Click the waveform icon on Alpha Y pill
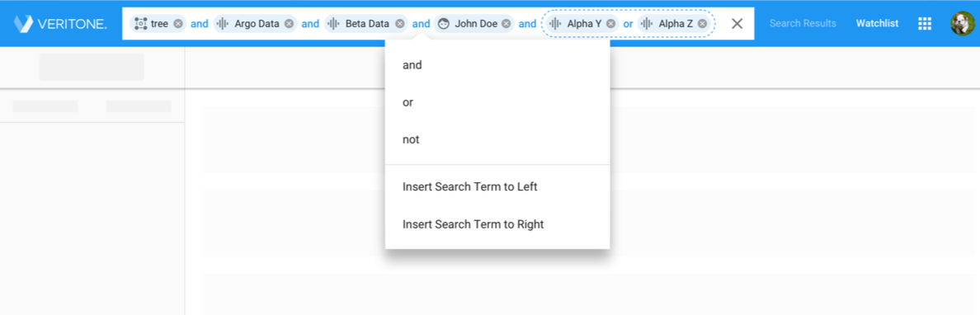This screenshot has height=315, width=980. tap(554, 24)
